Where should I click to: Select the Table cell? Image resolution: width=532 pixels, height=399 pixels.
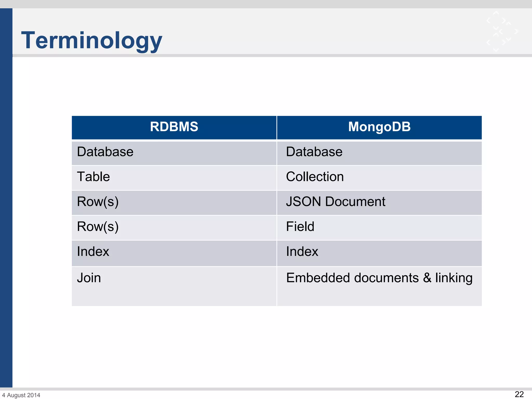coord(174,178)
